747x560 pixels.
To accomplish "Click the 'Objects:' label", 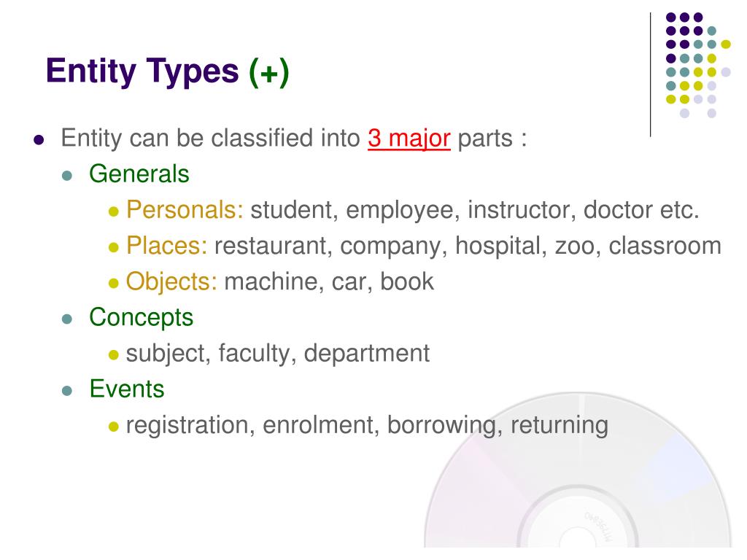I will point(171,281).
